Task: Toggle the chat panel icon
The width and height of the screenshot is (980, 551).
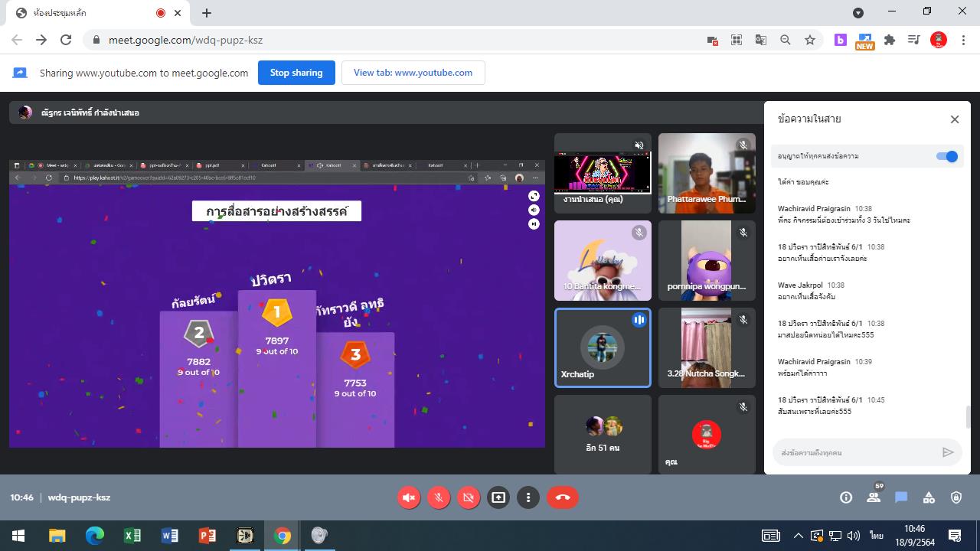Action: [901, 497]
